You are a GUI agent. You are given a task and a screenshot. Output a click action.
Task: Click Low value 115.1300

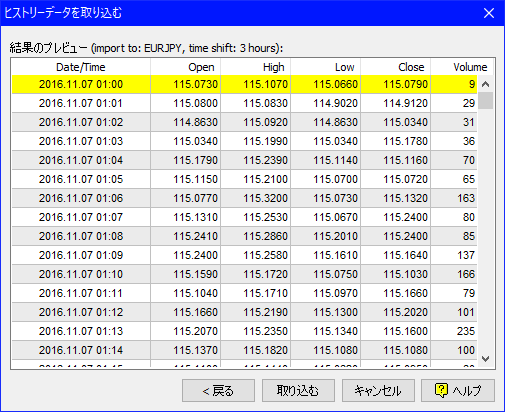(x=335, y=312)
